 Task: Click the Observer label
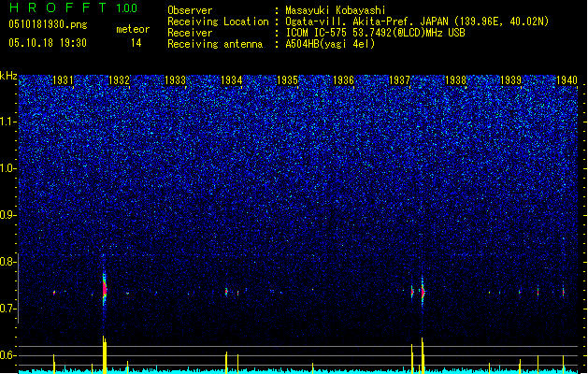pyautogui.click(x=190, y=10)
